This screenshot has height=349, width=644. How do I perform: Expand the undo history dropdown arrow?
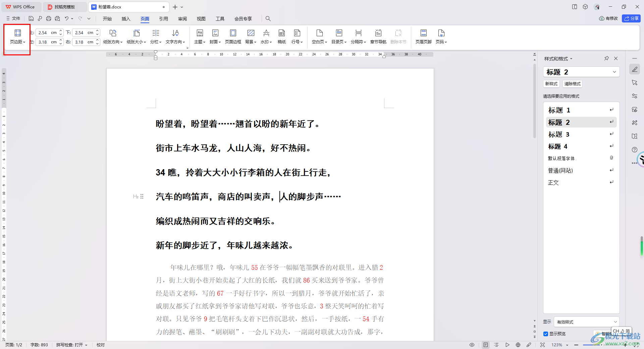click(x=72, y=19)
